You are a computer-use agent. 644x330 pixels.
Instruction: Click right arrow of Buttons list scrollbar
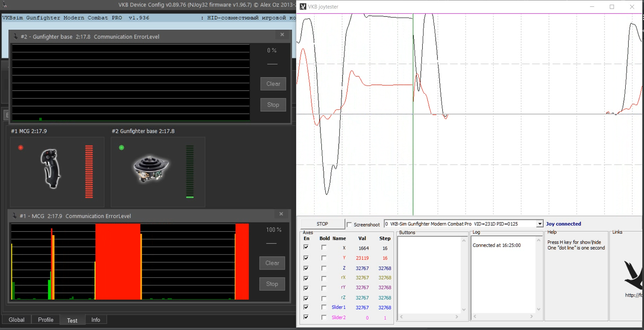tap(457, 317)
